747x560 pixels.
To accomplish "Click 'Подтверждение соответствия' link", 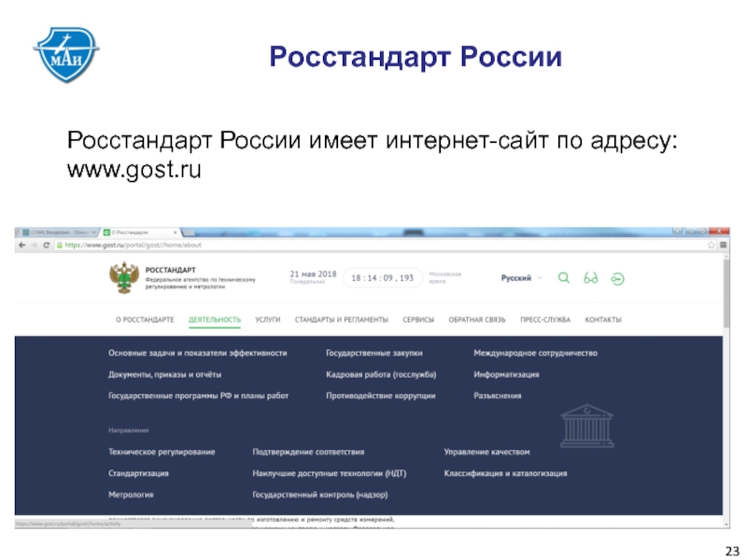I will [x=308, y=452].
